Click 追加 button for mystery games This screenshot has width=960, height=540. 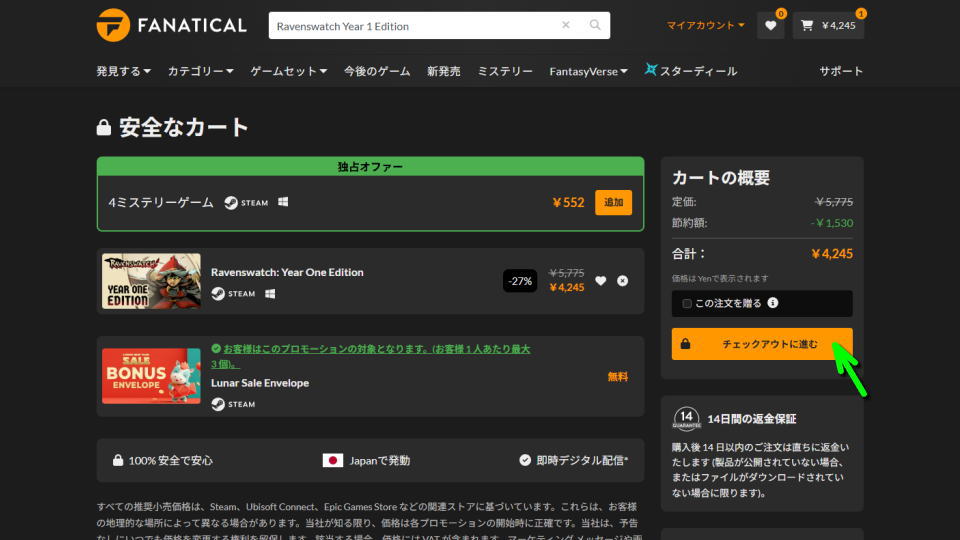click(613, 203)
